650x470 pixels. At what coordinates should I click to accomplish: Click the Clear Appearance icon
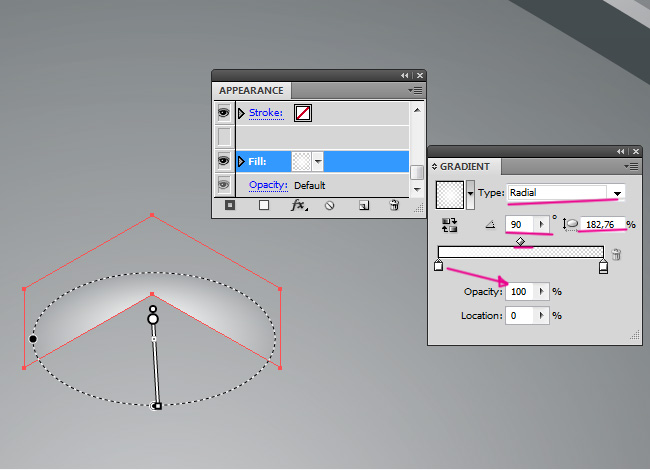click(x=329, y=205)
